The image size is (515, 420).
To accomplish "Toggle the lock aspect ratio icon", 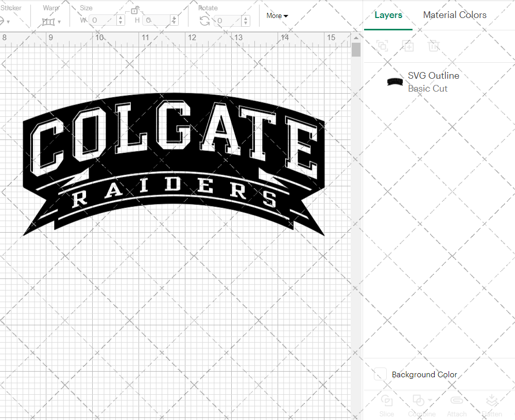I will (134, 10).
